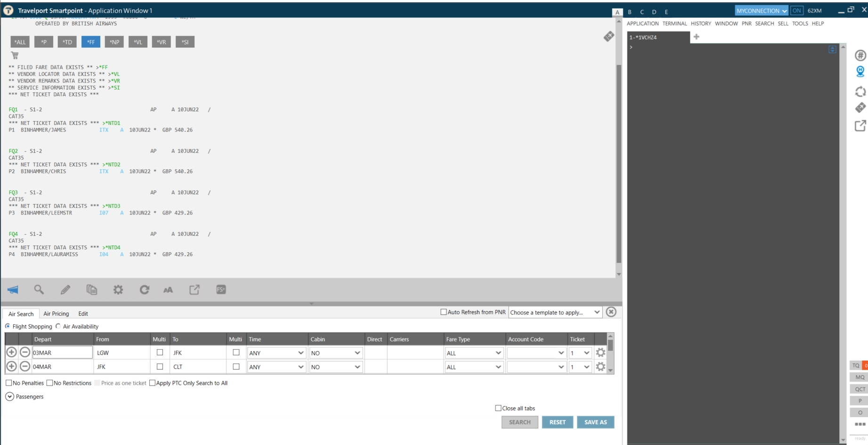Click the blue icon in terminal window corner
The height and width of the screenshot is (445, 868).
point(832,49)
